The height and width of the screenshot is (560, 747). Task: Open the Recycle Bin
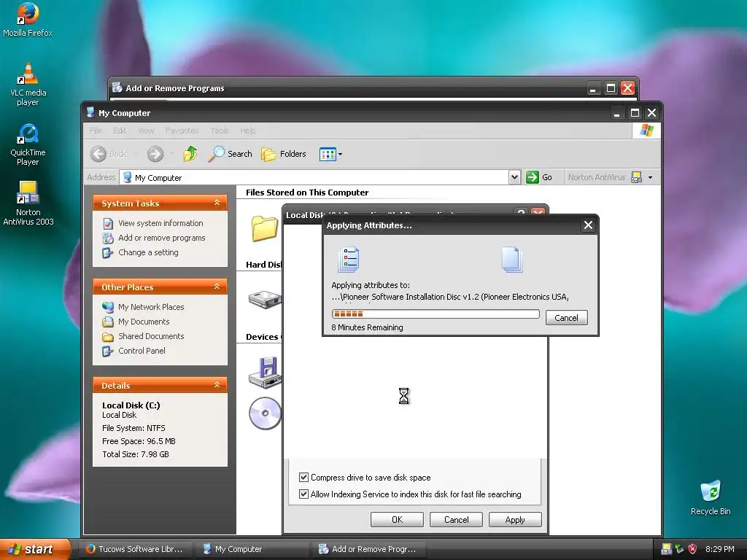[x=711, y=498]
